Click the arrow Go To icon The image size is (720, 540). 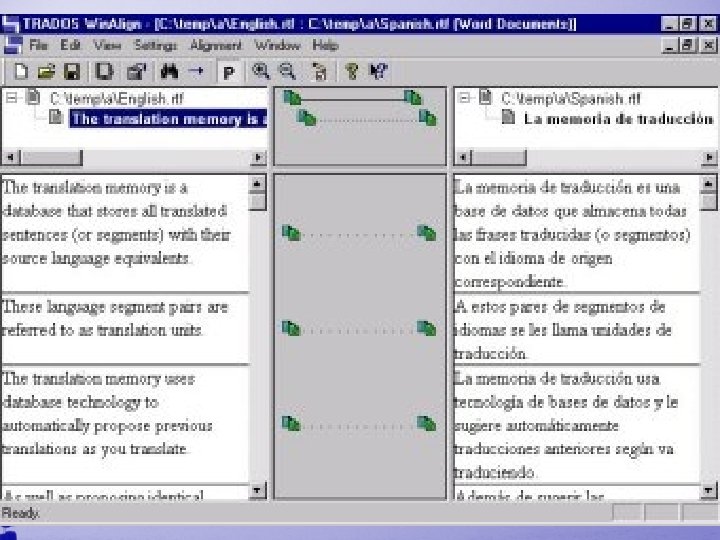point(197,71)
